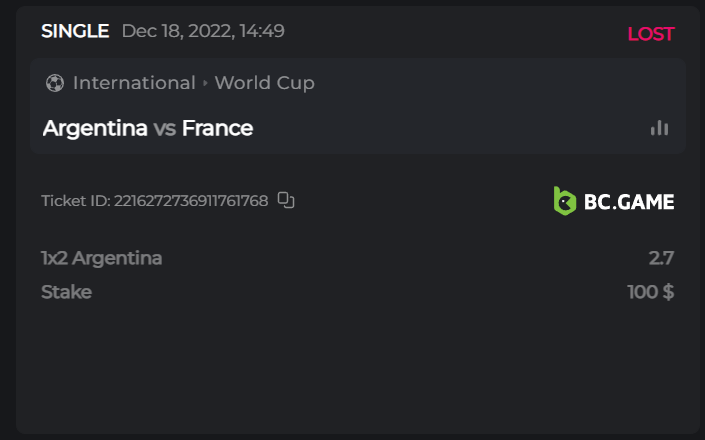
Task: Click the red LOST status label
Action: click(x=651, y=34)
